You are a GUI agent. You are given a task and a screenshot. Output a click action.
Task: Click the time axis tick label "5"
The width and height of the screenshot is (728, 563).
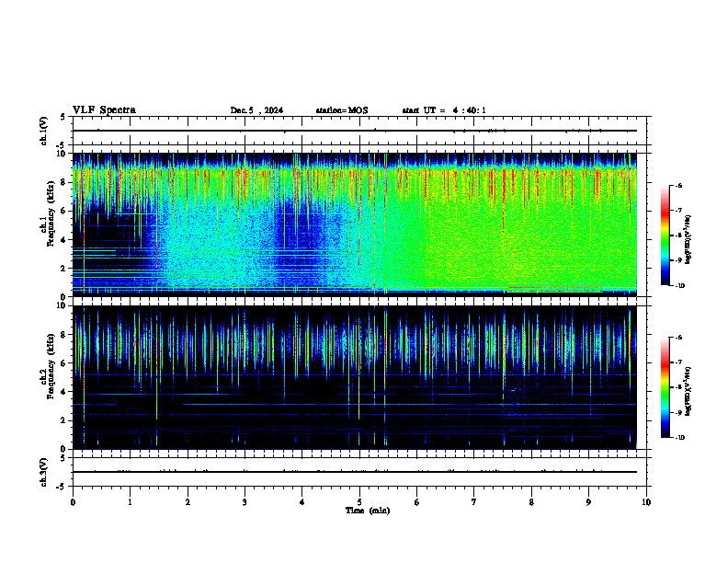click(359, 502)
